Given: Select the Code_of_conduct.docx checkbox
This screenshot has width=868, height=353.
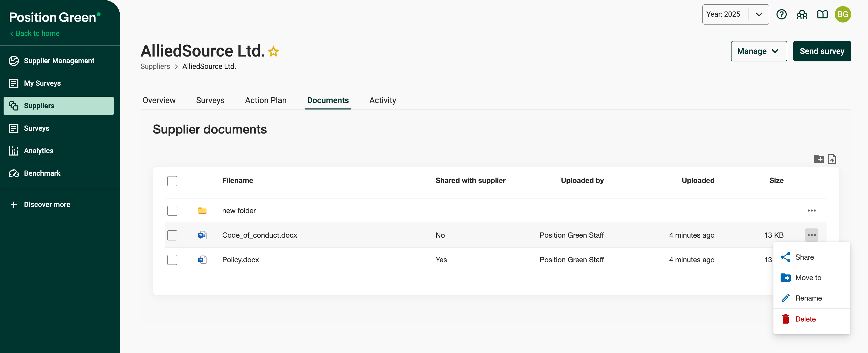Looking at the screenshot, I should [x=172, y=235].
